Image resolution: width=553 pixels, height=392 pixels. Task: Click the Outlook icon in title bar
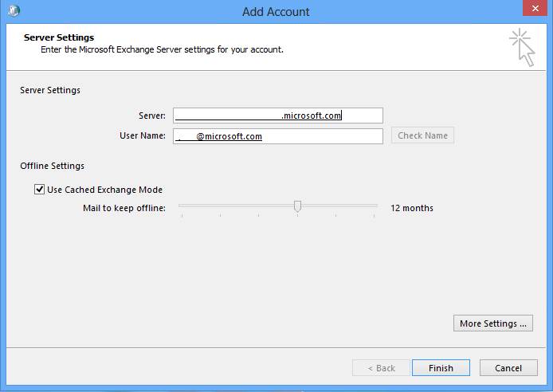14,10
